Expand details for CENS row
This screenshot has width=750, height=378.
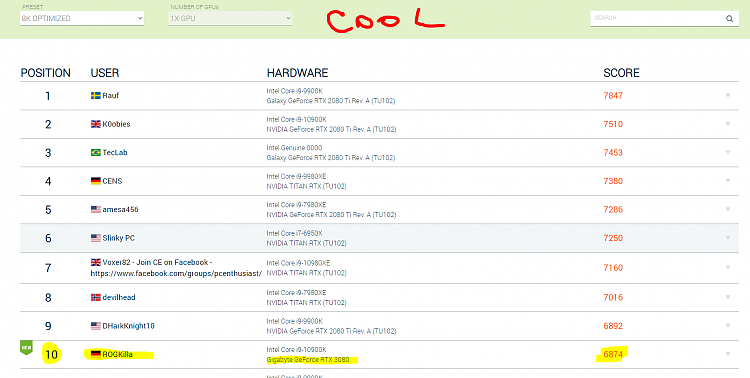[728, 181]
